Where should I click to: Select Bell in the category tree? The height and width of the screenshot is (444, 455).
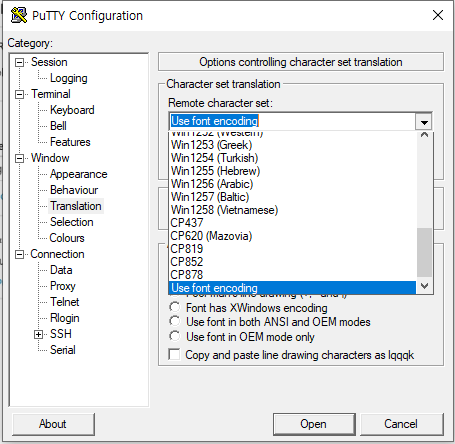[x=58, y=126]
